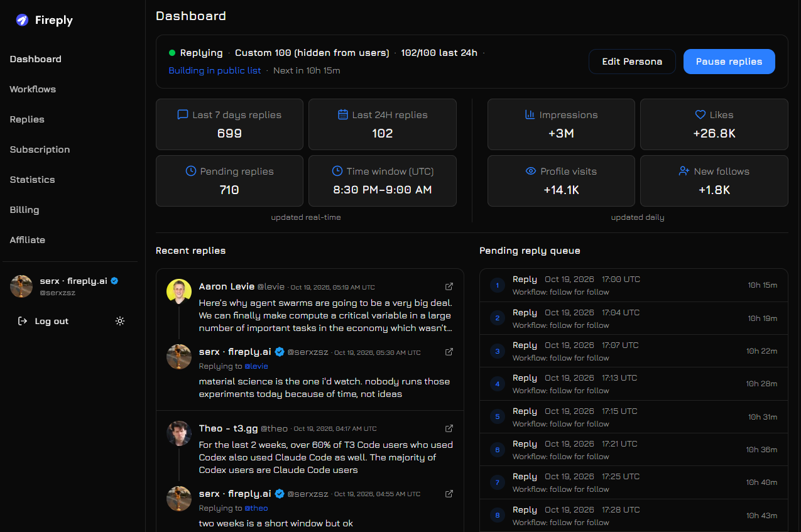Click the Pause replies button
This screenshot has height=532, width=801.
[x=729, y=62]
